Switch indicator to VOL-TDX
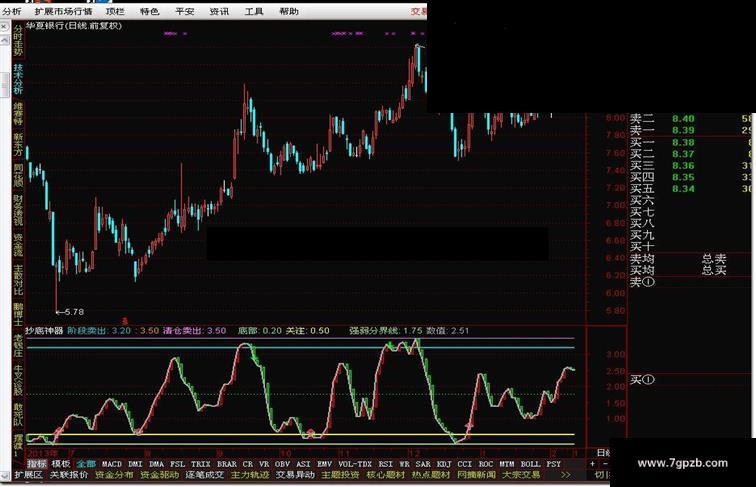 [x=355, y=464]
